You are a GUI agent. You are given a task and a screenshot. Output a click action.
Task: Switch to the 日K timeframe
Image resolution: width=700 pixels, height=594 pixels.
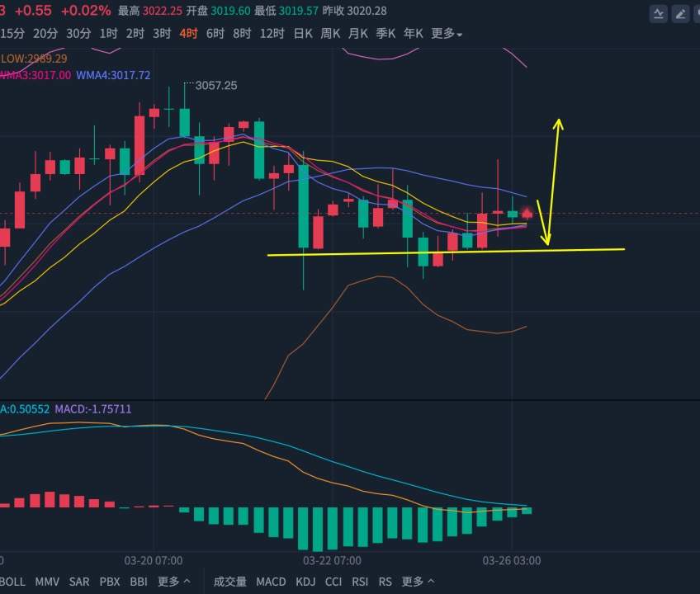pos(303,34)
